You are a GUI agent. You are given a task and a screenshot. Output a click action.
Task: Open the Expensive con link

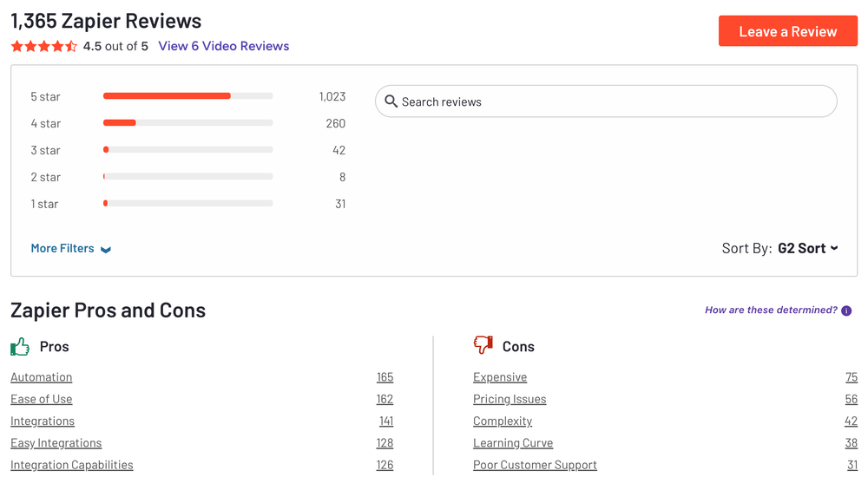tap(500, 377)
